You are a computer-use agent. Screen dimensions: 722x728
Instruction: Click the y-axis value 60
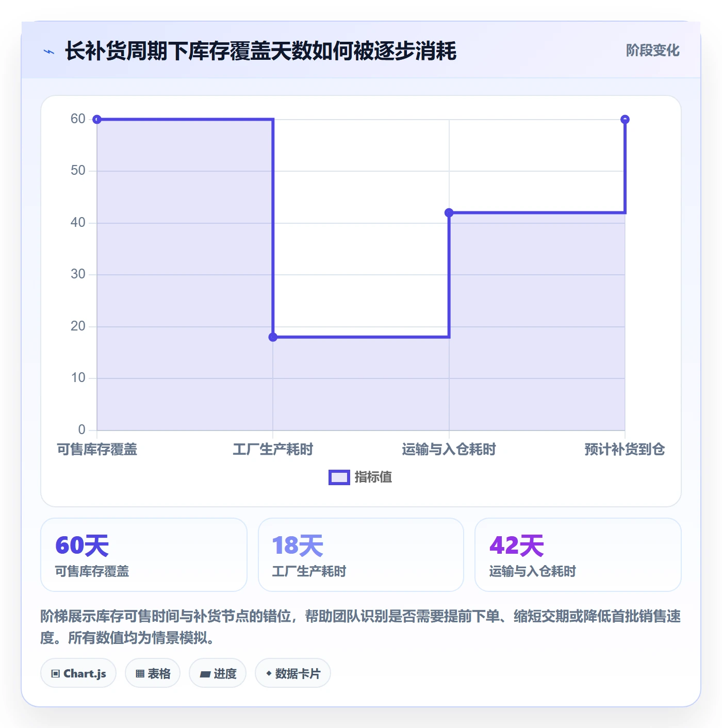coord(78,119)
